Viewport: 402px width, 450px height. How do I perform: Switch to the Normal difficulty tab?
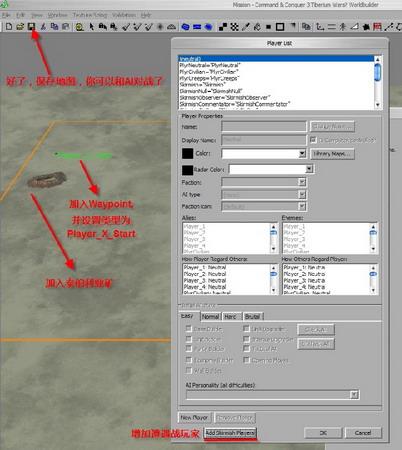coord(210,316)
